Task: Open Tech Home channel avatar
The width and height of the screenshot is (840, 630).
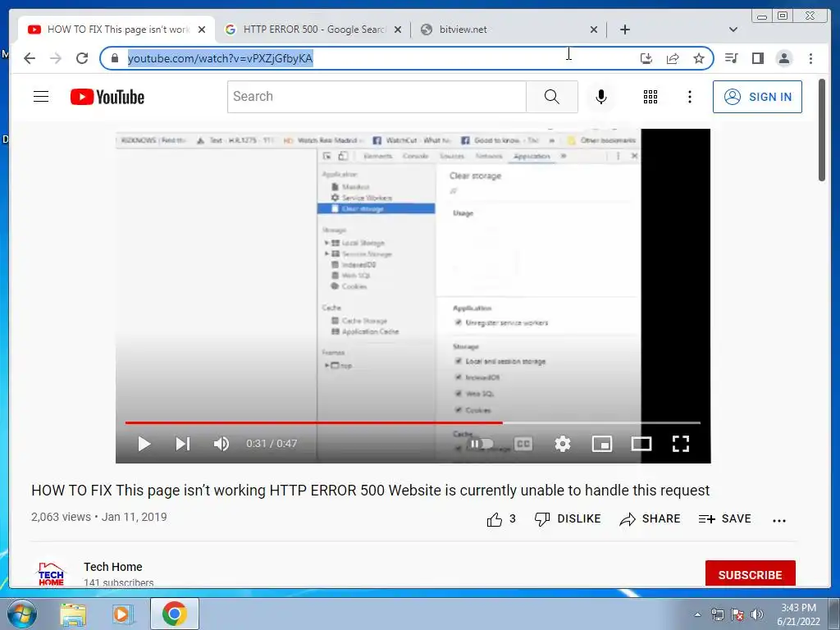Action: 51,573
